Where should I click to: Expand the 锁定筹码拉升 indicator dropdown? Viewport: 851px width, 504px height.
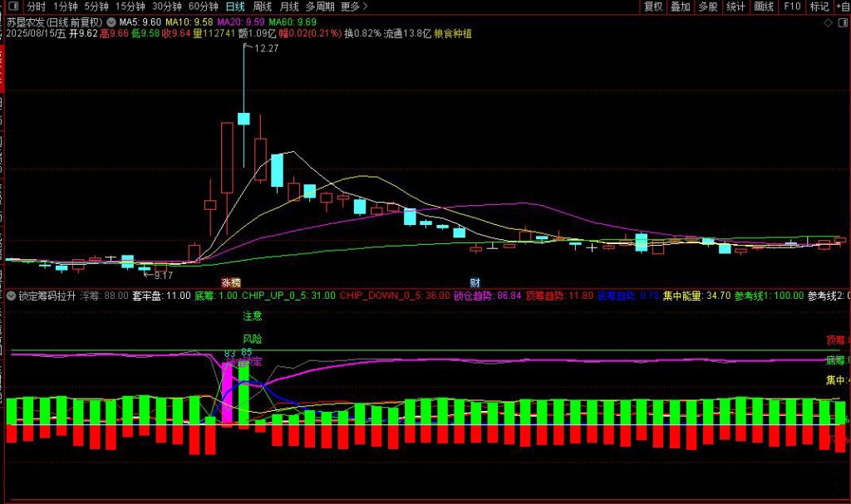click(x=10, y=296)
